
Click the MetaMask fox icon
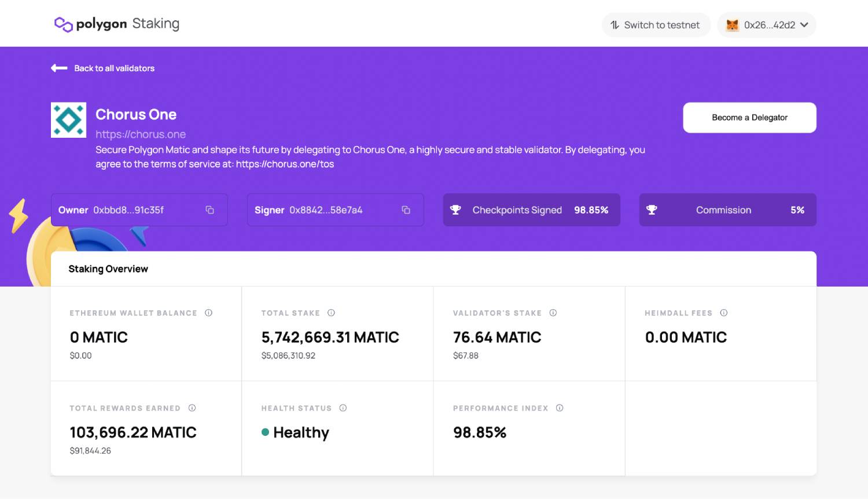point(733,25)
